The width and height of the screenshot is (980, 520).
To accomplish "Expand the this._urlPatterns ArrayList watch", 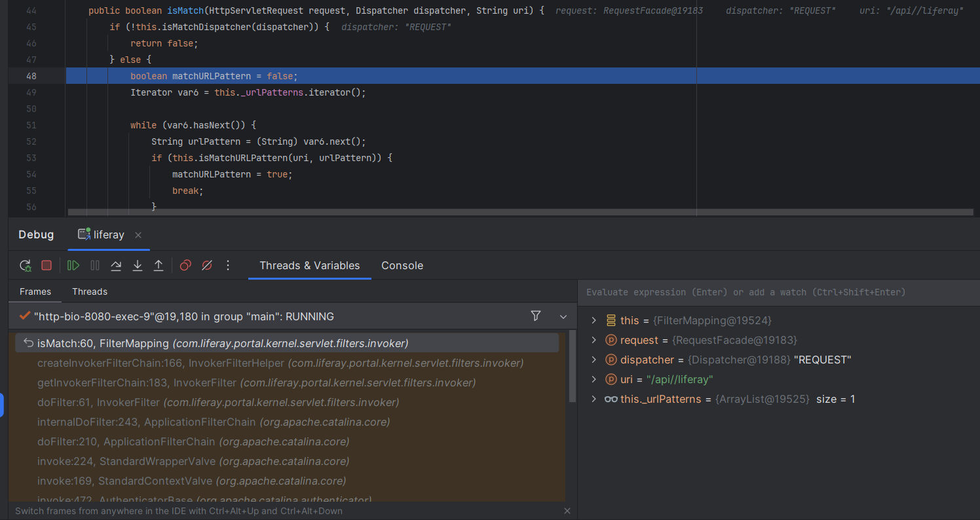I will pos(594,399).
